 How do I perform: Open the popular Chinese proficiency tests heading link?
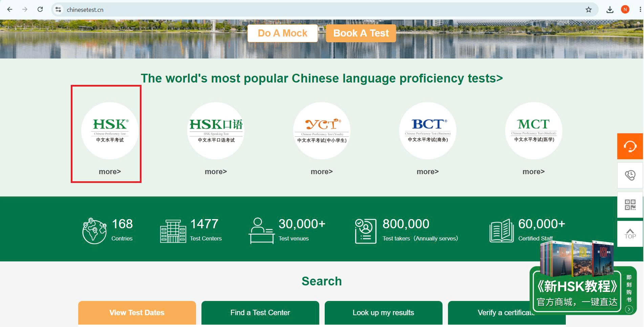click(x=322, y=78)
